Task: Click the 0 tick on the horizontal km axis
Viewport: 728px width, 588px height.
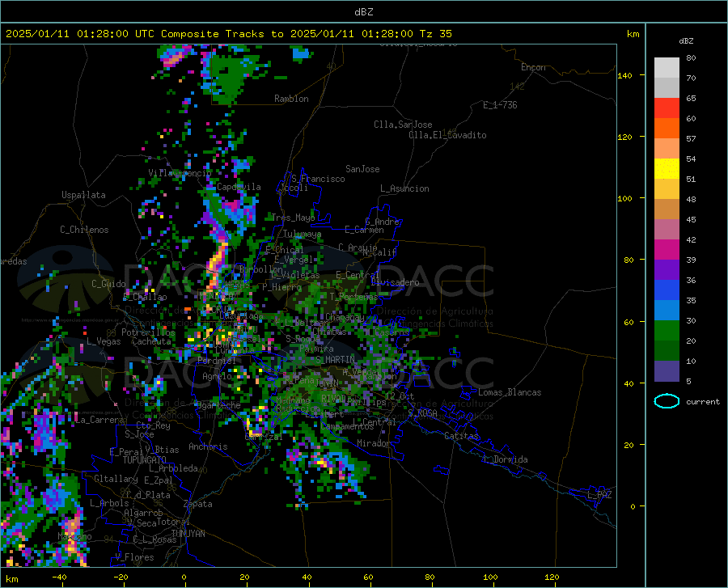Action: pyautogui.click(x=184, y=577)
